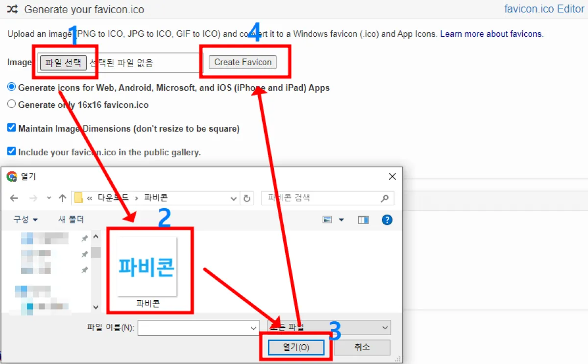Viewport: 588px width, 364px height.
Task: Click the Chrome icon in the dialog title bar
Action: (11, 177)
